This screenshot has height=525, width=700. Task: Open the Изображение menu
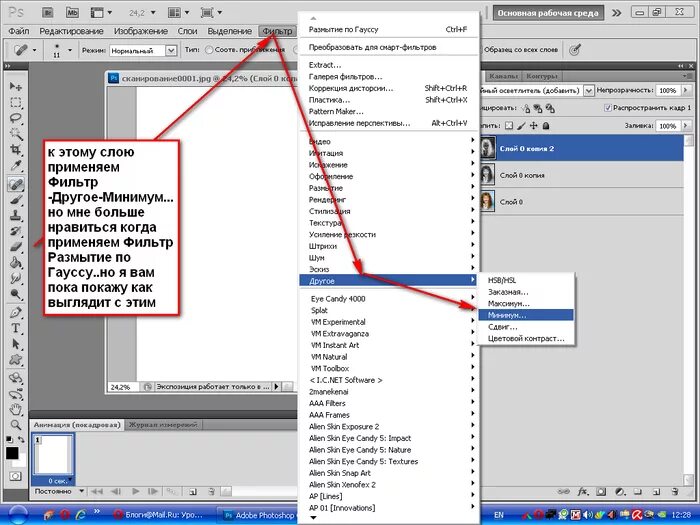[x=141, y=31]
